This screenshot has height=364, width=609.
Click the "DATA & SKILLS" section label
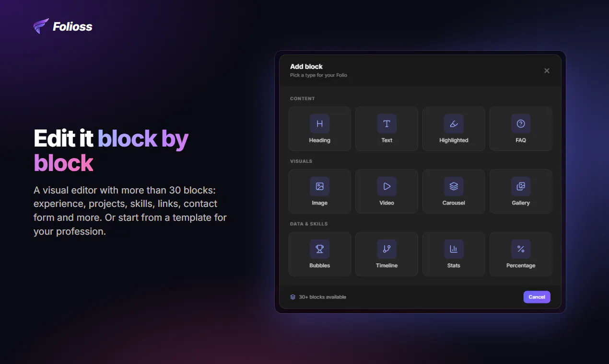click(309, 224)
